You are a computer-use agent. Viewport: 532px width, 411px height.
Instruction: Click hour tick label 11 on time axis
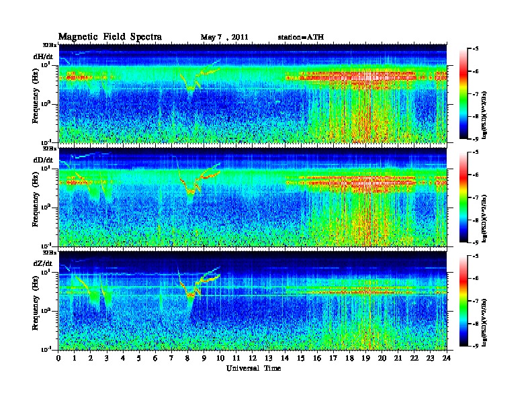236,358
